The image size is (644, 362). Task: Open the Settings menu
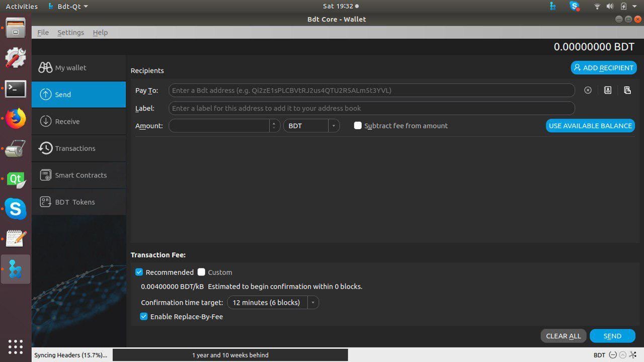[x=70, y=32]
